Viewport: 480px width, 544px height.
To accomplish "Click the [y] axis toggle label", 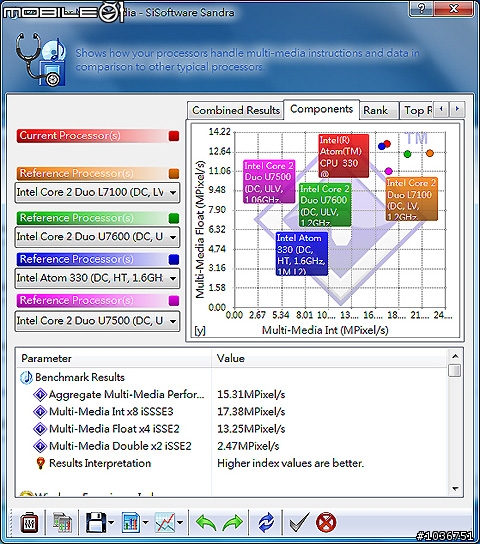I will pos(200,331).
